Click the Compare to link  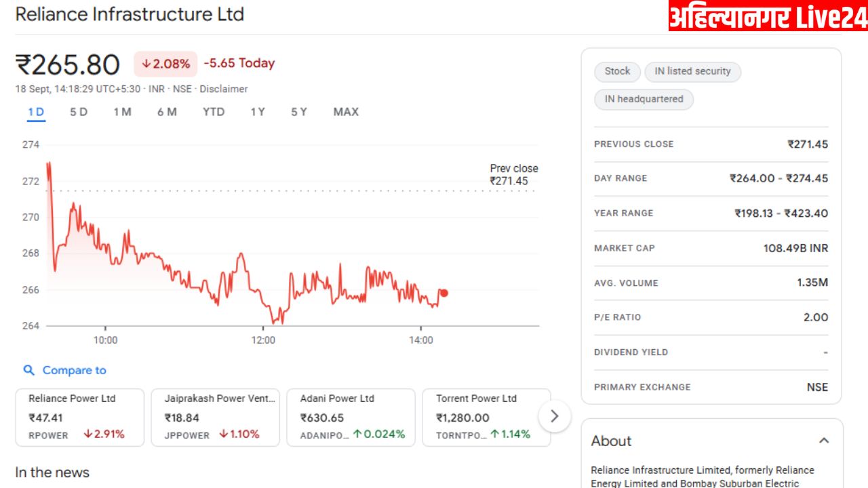coord(74,370)
